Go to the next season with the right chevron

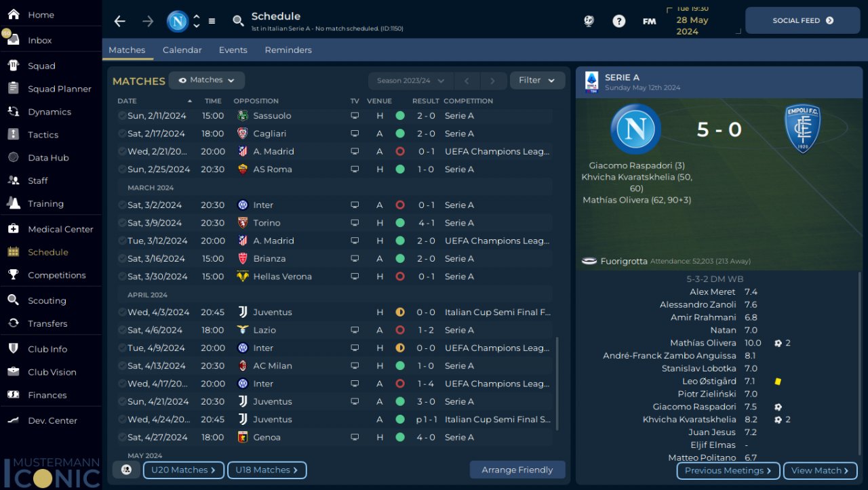coord(494,81)
